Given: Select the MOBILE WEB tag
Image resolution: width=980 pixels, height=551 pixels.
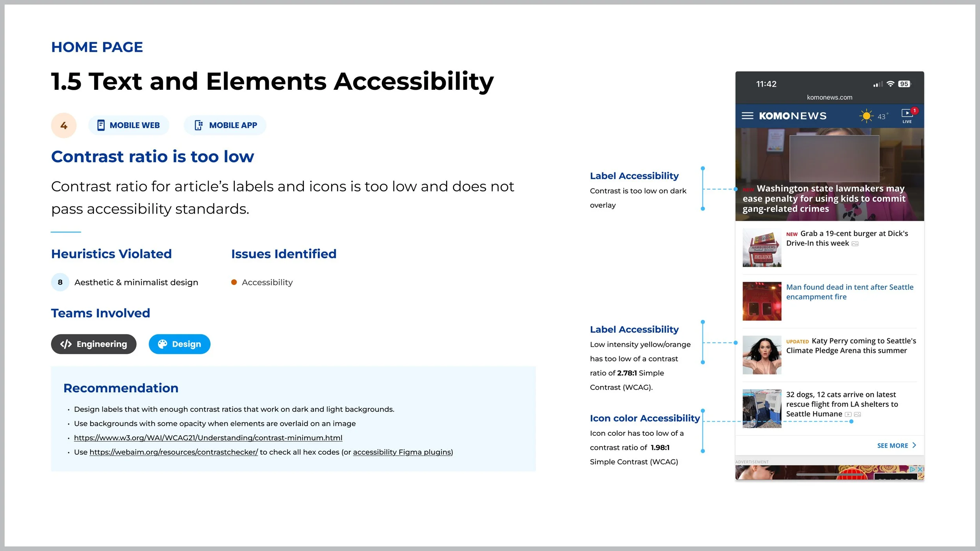Looking at the screenshot, I should 129,125.
